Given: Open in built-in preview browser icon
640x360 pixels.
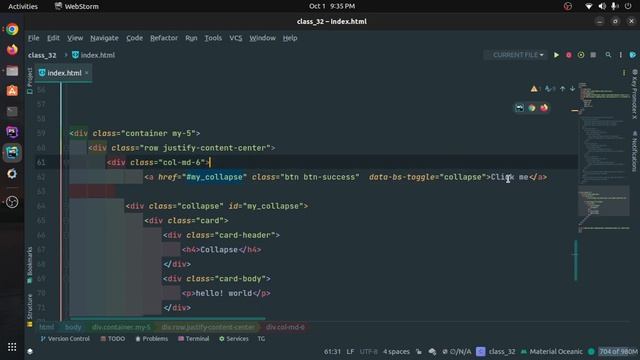Looking at the screenshot, I should [519, 108].
